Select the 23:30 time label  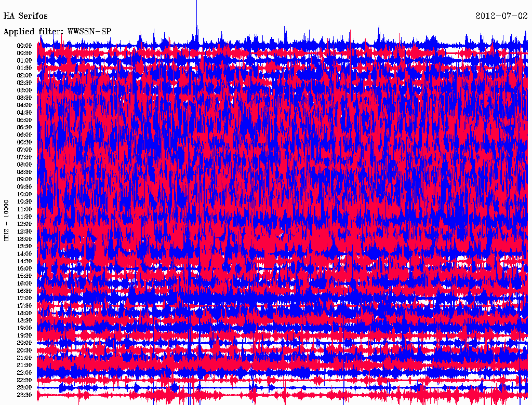[24, 395]
